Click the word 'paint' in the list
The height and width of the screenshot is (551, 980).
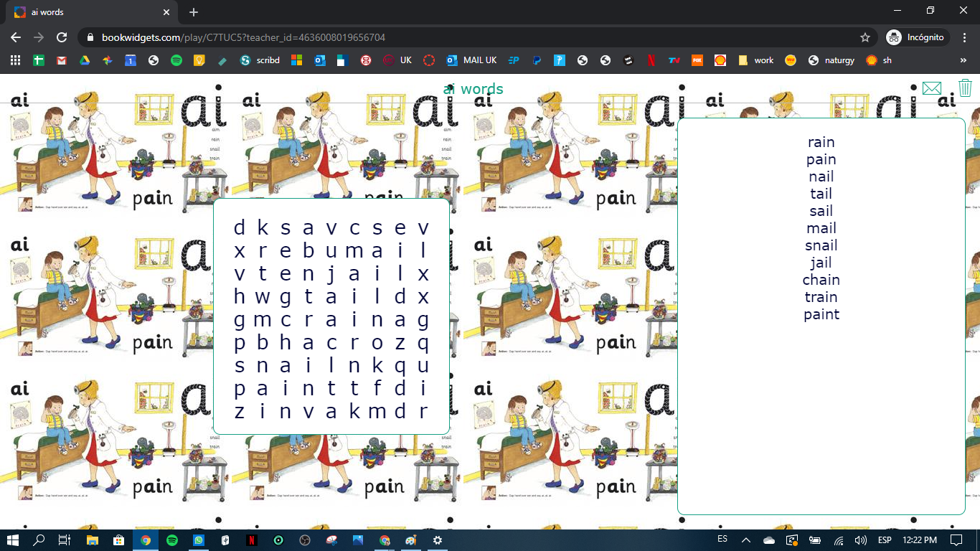pyautogui.click(x=821, y=314)
